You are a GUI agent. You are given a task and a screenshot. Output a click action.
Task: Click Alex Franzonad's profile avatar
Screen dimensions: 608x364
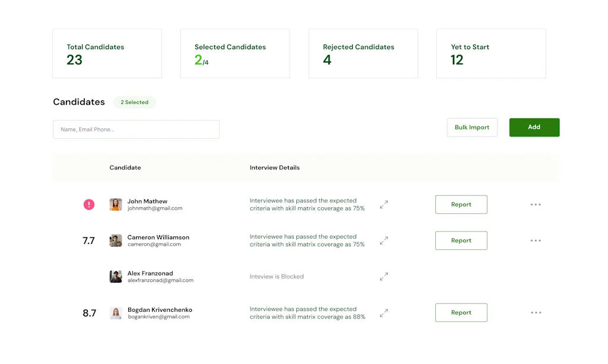[116, 277]
